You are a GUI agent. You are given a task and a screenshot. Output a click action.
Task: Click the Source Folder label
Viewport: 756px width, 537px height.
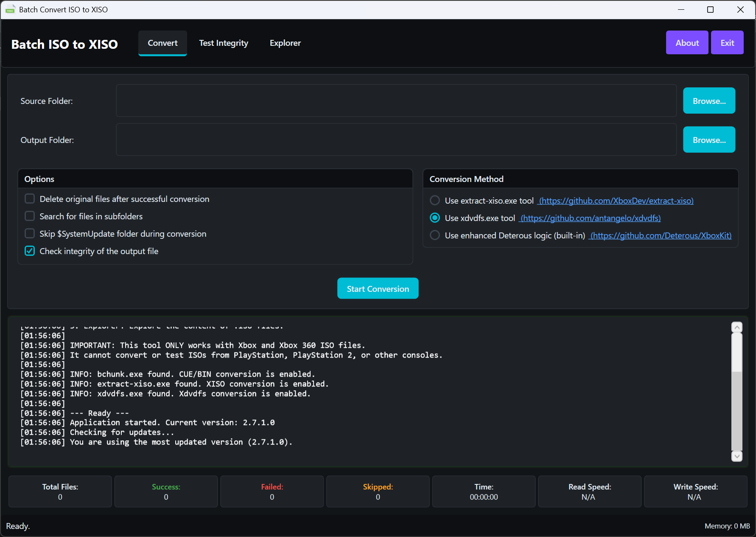pos(47,101)
